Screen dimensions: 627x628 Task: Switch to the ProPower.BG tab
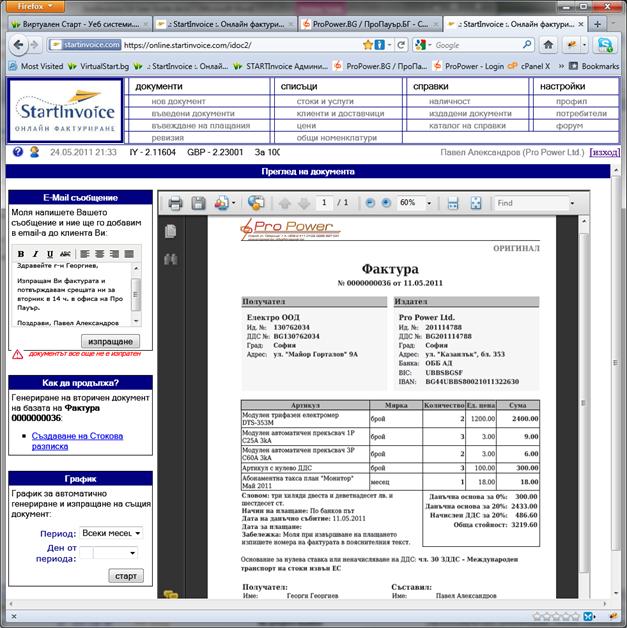370,24
